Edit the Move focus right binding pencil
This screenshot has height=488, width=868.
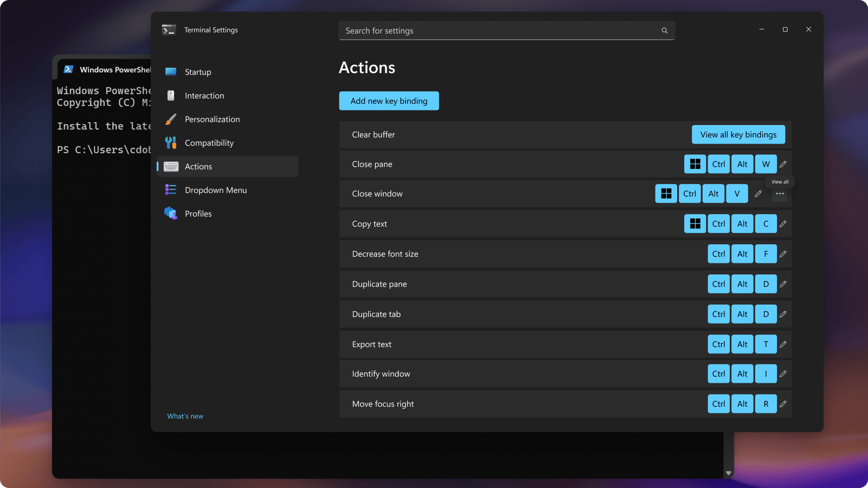click(x=783, y=404)
